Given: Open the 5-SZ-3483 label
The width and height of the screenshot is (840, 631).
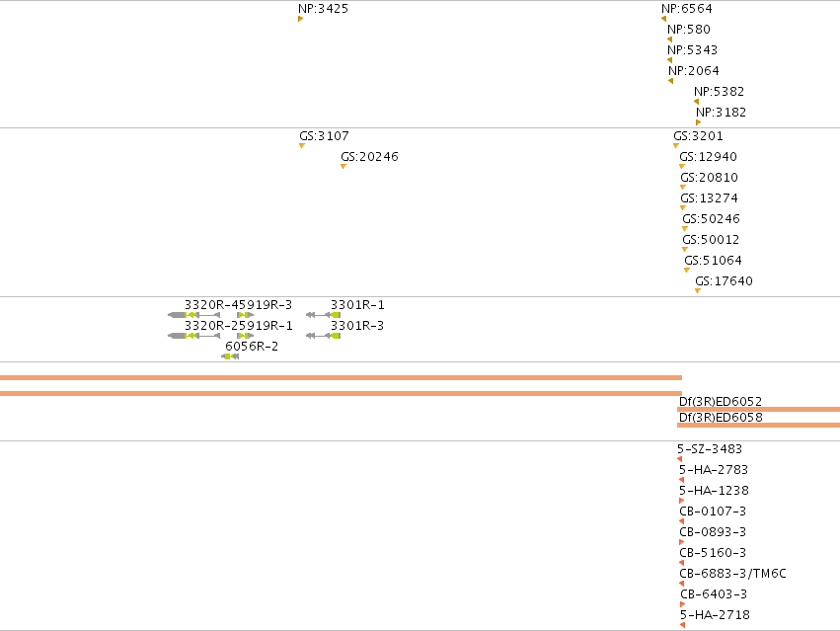Looking at the screenshot, I should 710,449.
